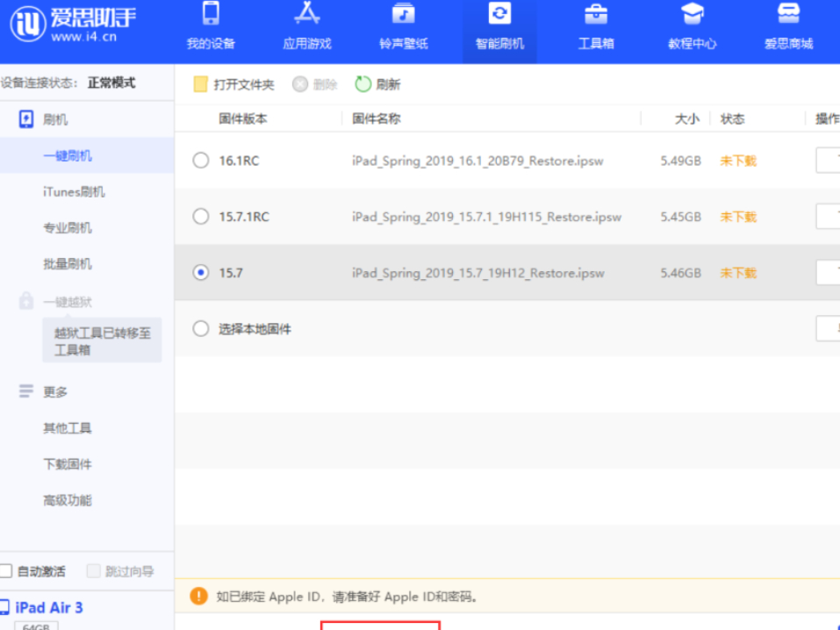Click the iPad Air 3 device name
This screenshot has width=840, height=630.
pyautogui.click(x=49, y=607)
